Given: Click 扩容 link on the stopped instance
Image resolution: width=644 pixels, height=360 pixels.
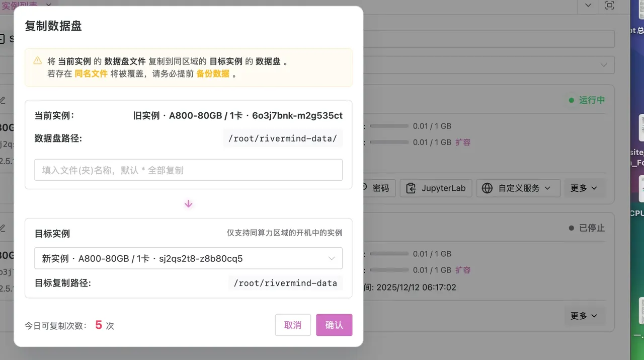Looking at the screenshot, I should (463, 270).
